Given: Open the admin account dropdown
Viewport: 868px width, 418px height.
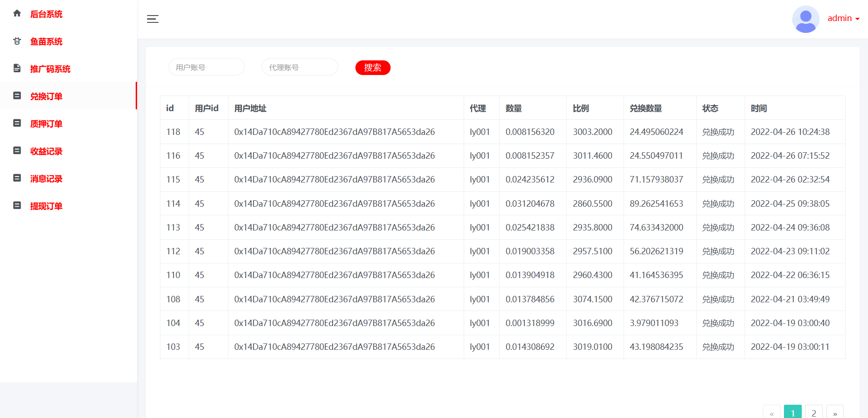Looking at the screenshot, I should coord(843,18).
